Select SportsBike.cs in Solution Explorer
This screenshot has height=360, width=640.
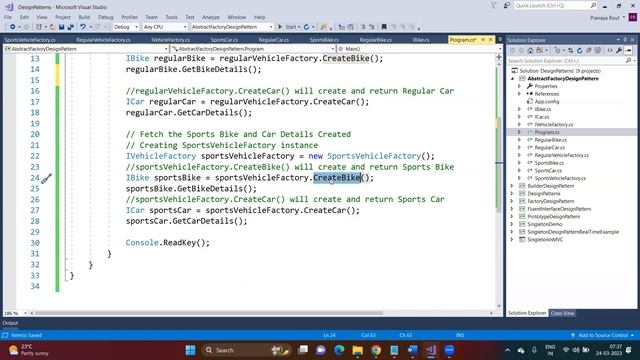point(549,163)
